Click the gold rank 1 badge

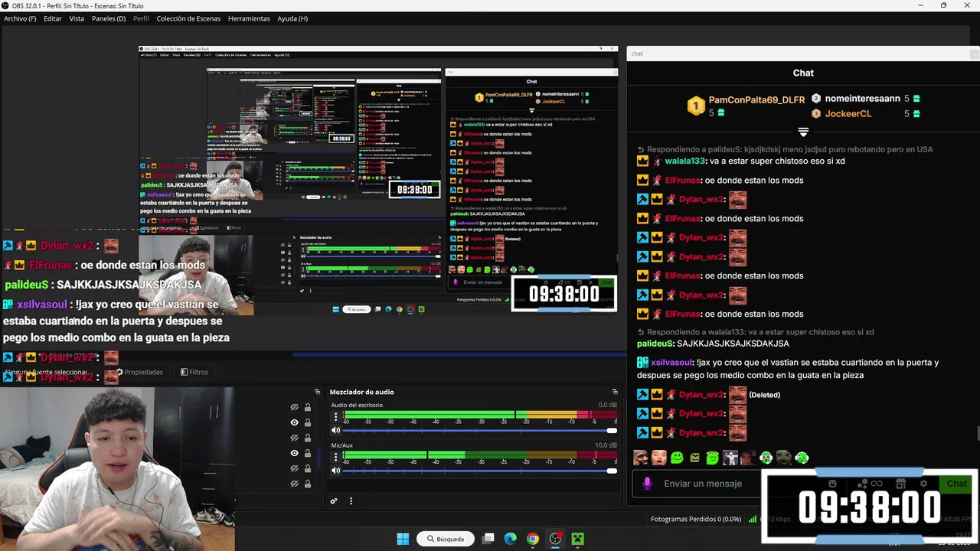coord(695,106)
